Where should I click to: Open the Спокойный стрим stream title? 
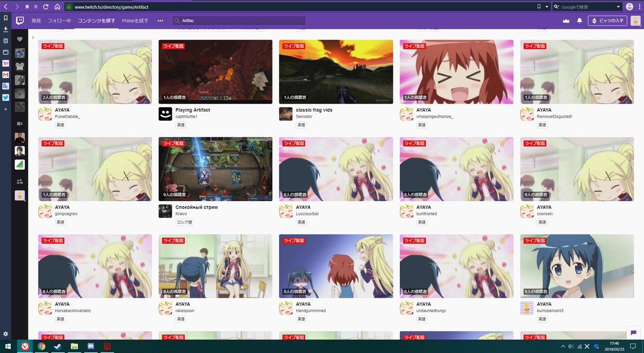[x=196, y=207]
